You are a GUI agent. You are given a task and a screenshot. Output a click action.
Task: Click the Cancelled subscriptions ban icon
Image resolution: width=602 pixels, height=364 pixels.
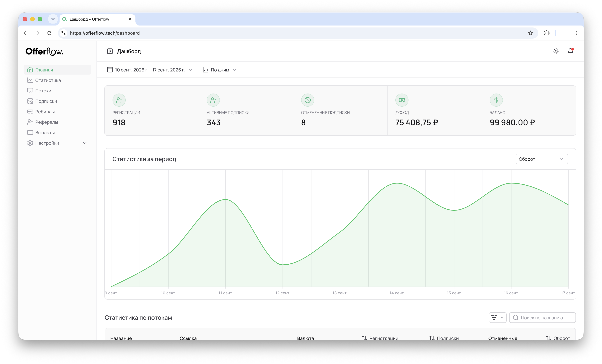(308, 100)
